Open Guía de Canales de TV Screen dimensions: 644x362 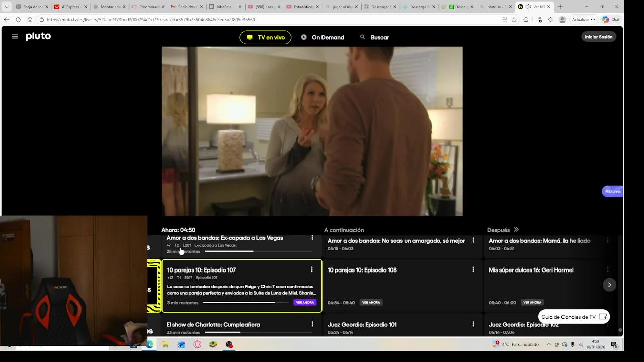[574, 317]
